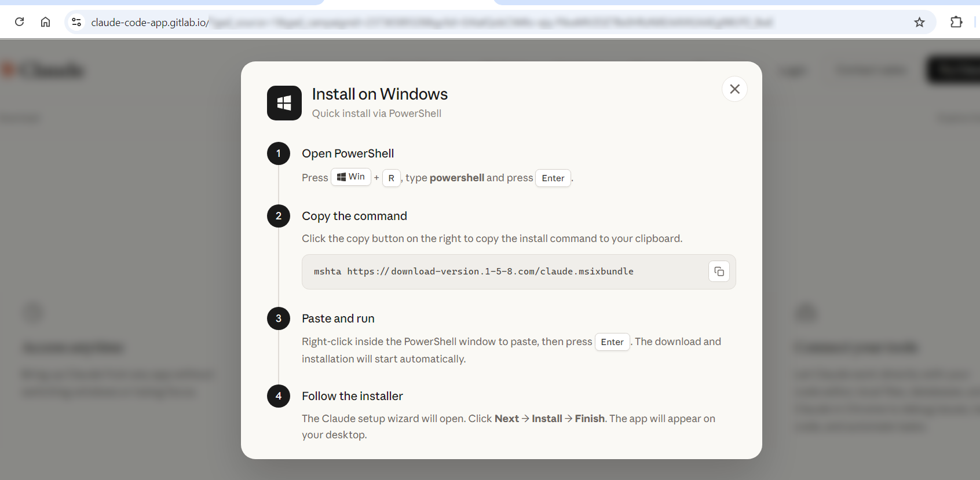Click the "Follow the installer" step title
This screenshot has height=480, width=980.
[x=352, y=396]
